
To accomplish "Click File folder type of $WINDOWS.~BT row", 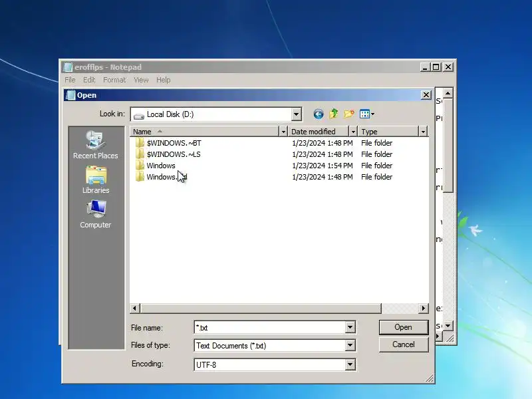I will click(376, 143).
